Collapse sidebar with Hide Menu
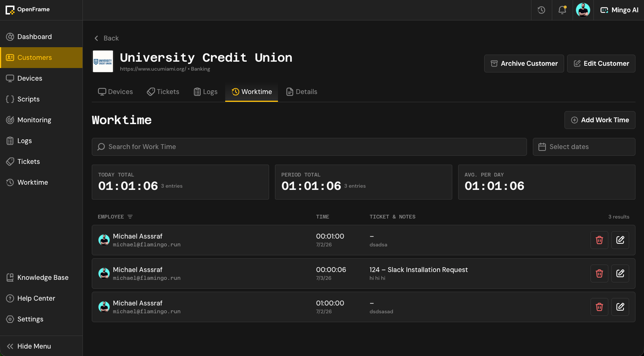 coord(41,346)
